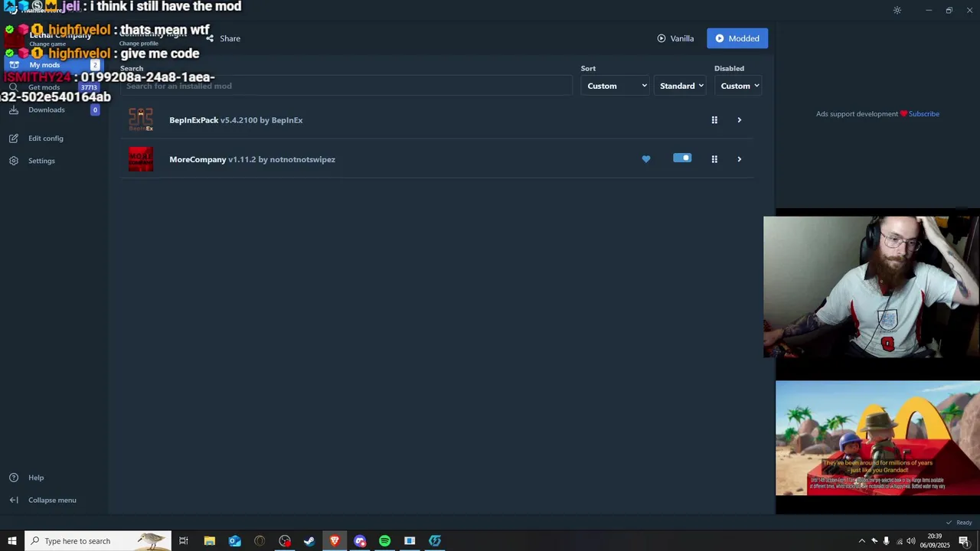Focus the installed mod search field
The height and width of the screenshot is (551, 980).
[x=346, y=86]
